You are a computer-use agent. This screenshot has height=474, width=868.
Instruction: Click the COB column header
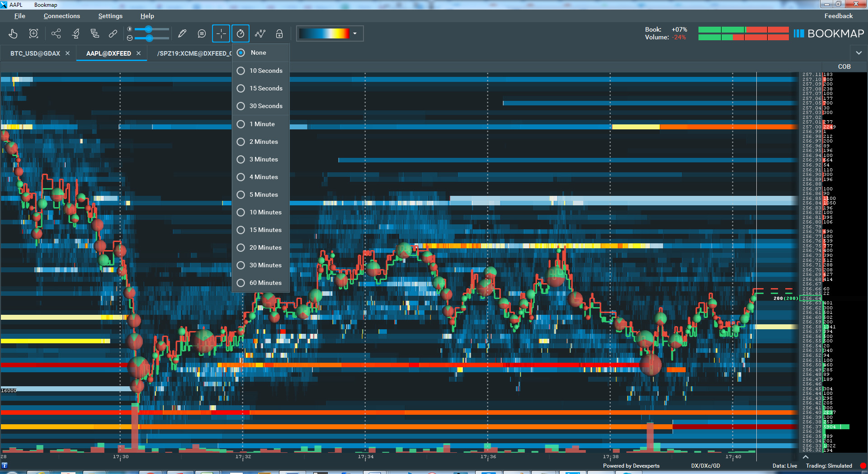pyautogui.click(x=844, y=66)
